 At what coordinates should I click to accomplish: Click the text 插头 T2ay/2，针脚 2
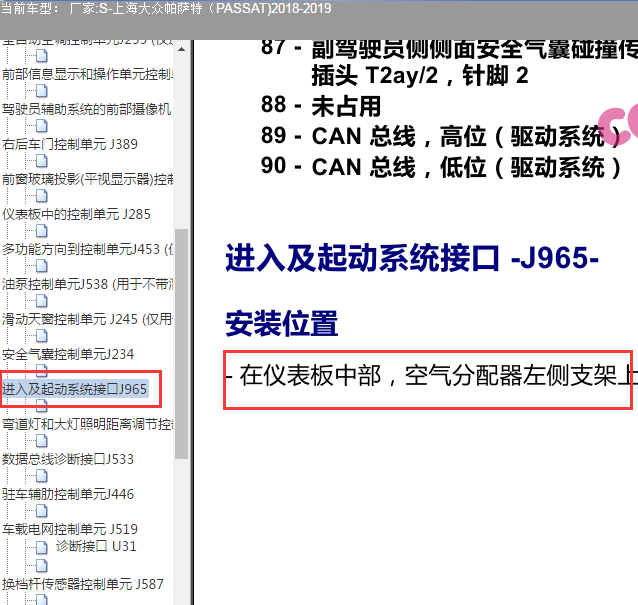pyautogui.click(x=420, y=76)
